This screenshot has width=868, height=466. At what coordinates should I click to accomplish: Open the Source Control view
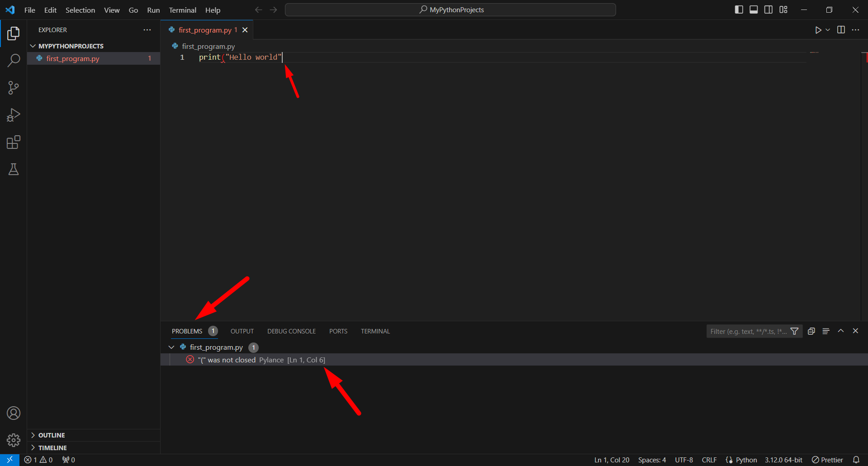click(13, 87)
